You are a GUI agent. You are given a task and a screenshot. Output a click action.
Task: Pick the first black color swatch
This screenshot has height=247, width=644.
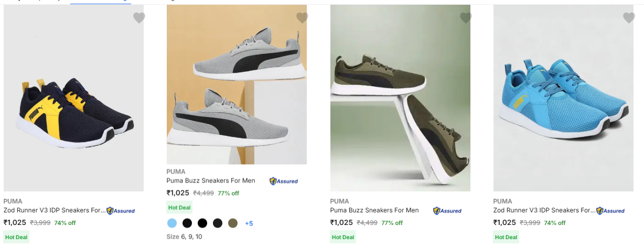point(187,223)
